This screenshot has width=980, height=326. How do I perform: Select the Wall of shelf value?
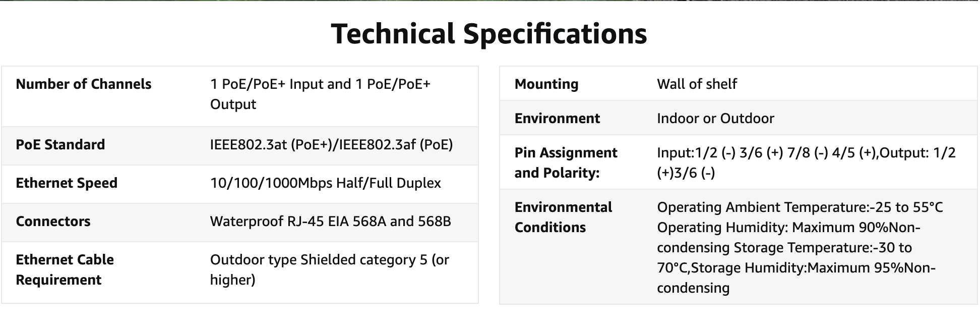(x=697, y=84)
